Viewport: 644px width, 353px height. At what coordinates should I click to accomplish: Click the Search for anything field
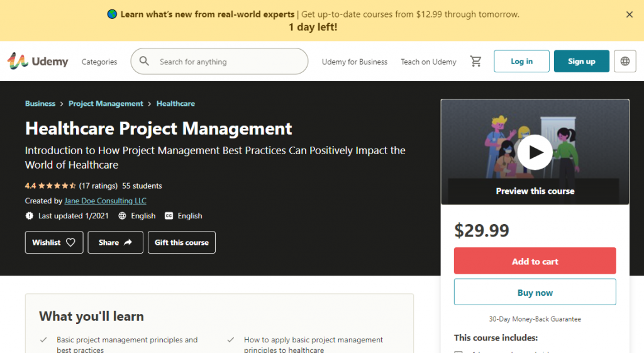pyautogui.click(x=226, y=62)
